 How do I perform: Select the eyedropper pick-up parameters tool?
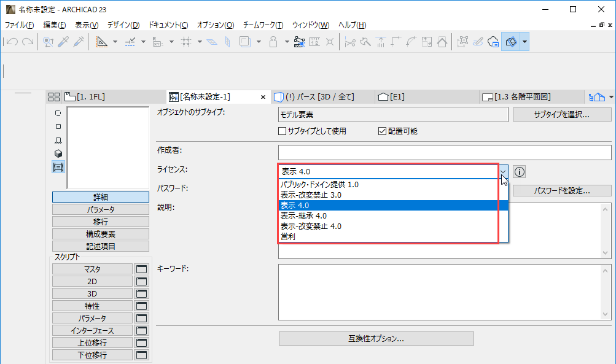(x=63, y=42)
